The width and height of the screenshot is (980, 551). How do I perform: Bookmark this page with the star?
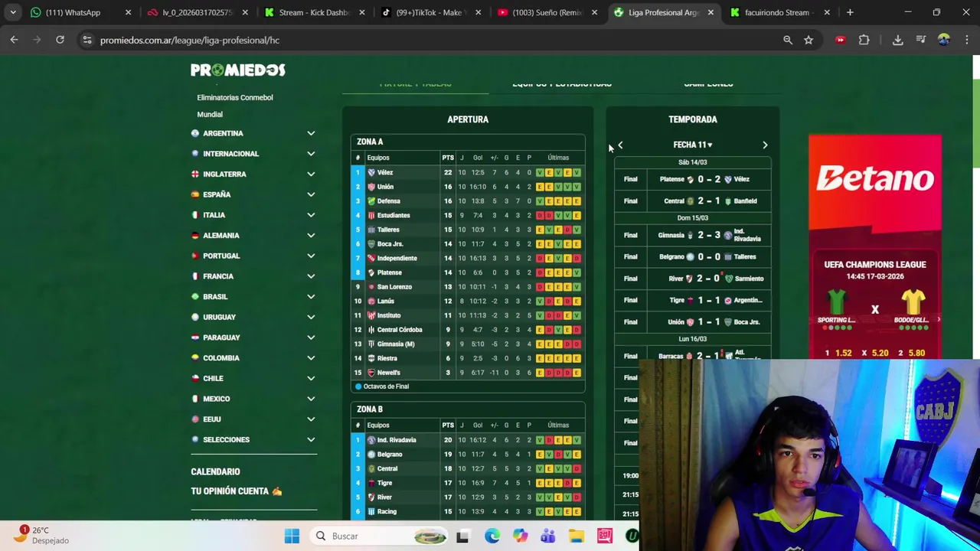(x=808, y=40)
